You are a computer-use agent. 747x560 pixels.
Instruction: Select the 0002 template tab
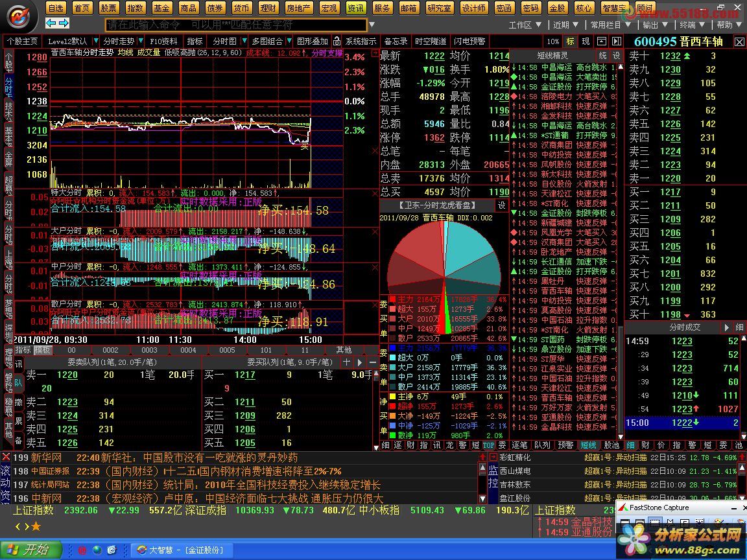(110, 350)
